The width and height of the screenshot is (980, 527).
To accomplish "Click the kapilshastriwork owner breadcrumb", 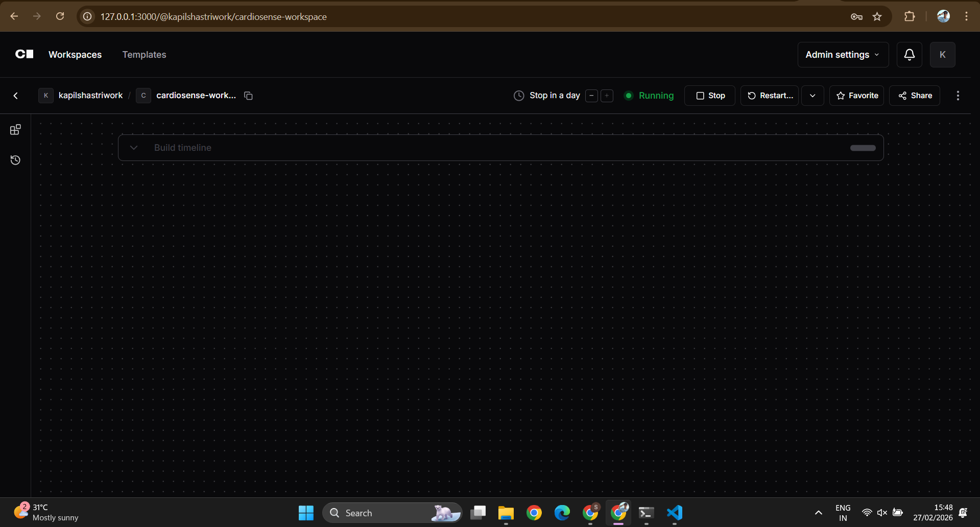I will coord(90,96).
